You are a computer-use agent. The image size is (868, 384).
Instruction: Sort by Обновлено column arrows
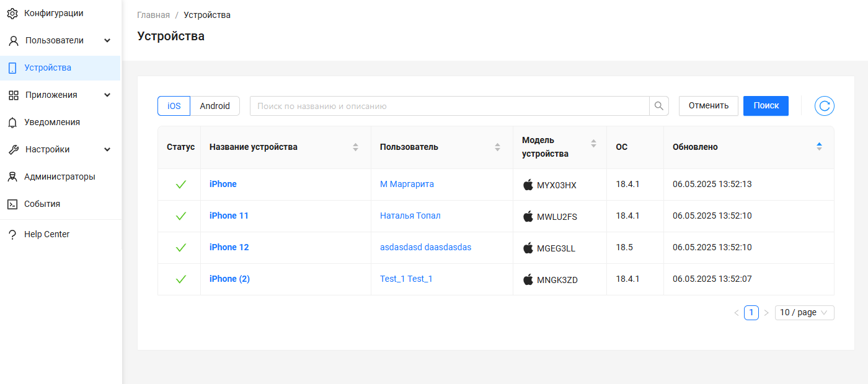pos(819,147)
